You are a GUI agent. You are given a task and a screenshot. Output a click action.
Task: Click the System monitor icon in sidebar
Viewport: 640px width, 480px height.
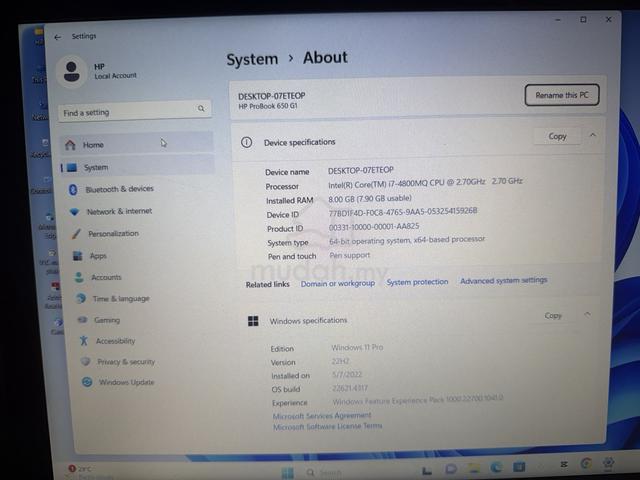point(72,167)
